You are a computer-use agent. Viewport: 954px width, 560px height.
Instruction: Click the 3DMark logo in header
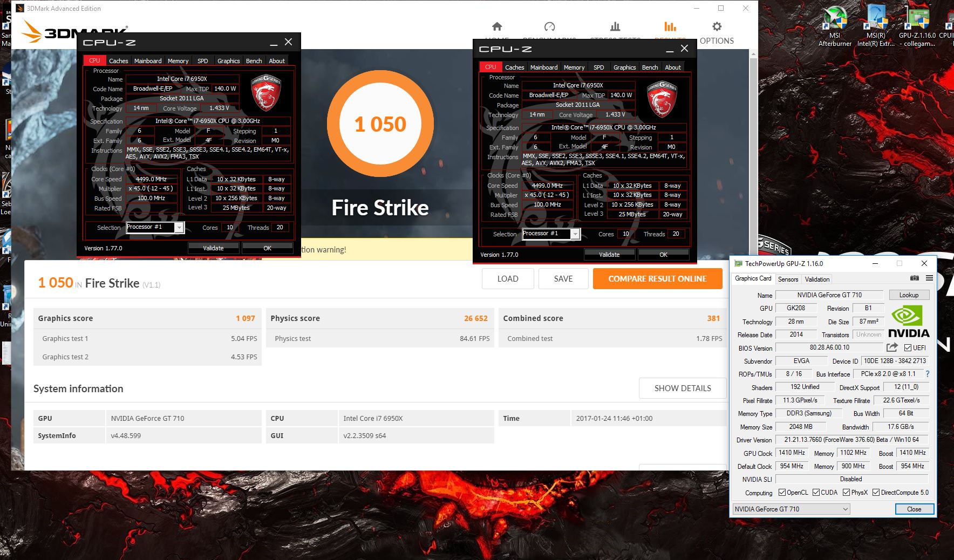[75, 31]
